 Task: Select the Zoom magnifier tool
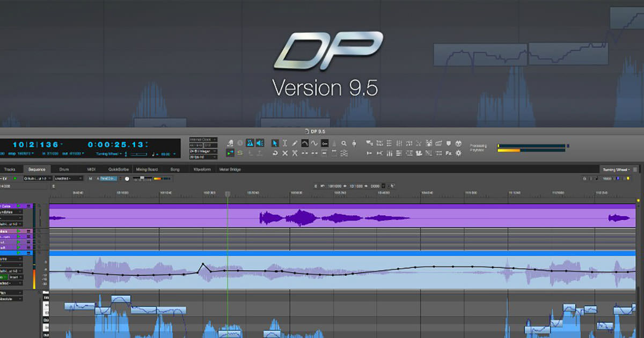coord(344,143)
